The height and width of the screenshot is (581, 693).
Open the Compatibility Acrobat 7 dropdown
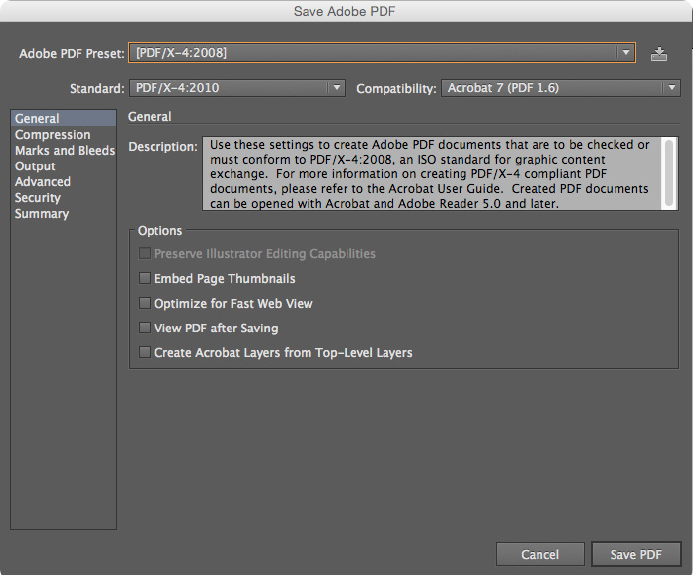[560, 88]
